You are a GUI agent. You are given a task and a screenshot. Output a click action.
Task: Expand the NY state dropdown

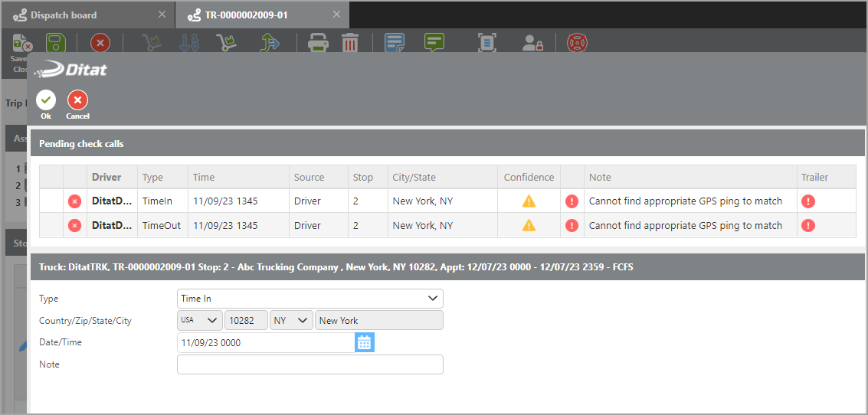pos(292,321)
